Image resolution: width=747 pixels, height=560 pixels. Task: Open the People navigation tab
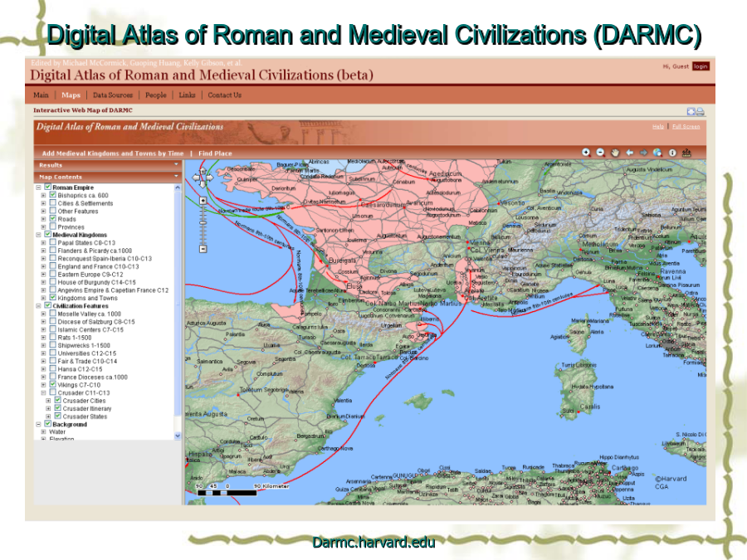156,95
